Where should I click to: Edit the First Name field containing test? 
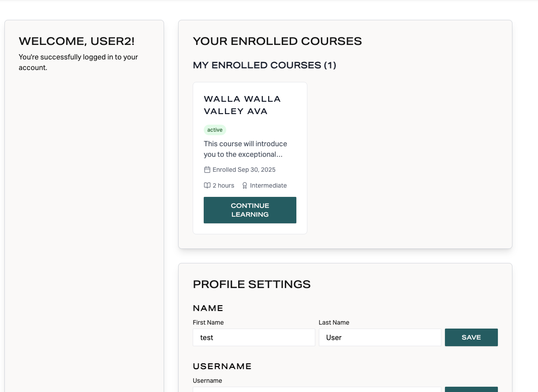pyautogui.click(x=254, y=337)
